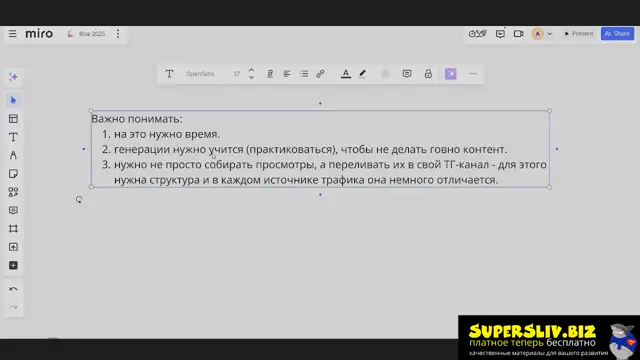The height and width of the screenshot is (360, 640).
Task: Redo the last action
Action: coord(13,307)
